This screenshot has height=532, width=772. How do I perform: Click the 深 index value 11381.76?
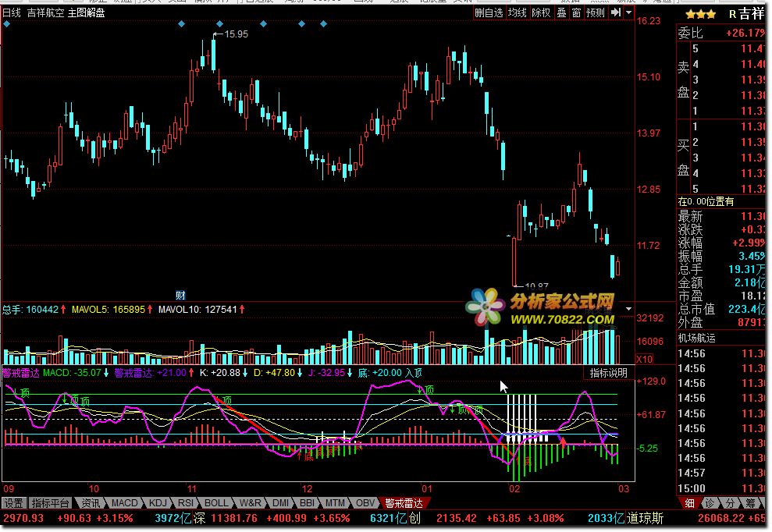click(234, 518)
